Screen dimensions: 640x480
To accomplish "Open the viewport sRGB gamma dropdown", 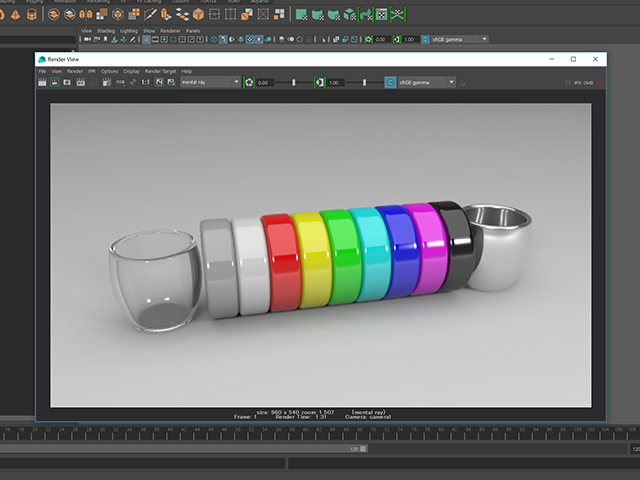I will [460, 39].
